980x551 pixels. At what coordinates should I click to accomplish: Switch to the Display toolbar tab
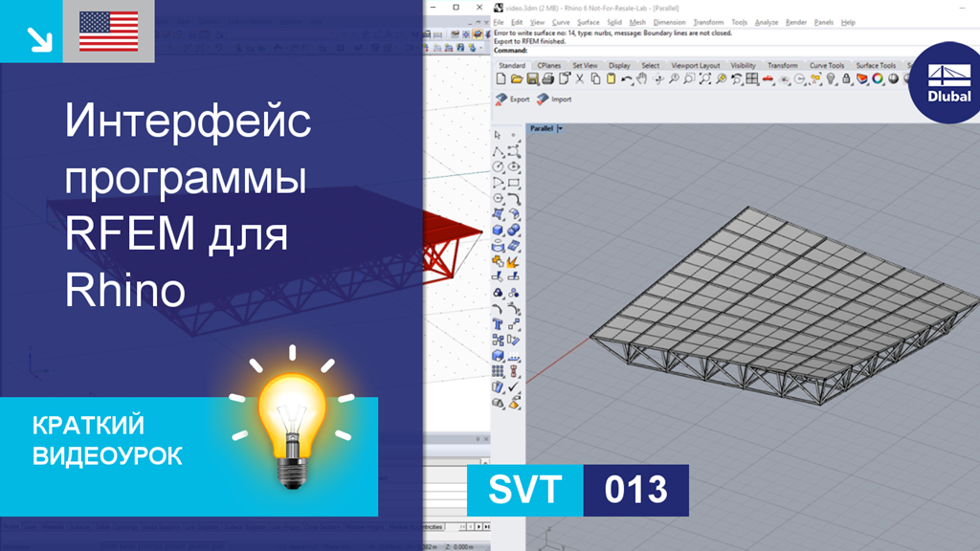coord(619,66)
